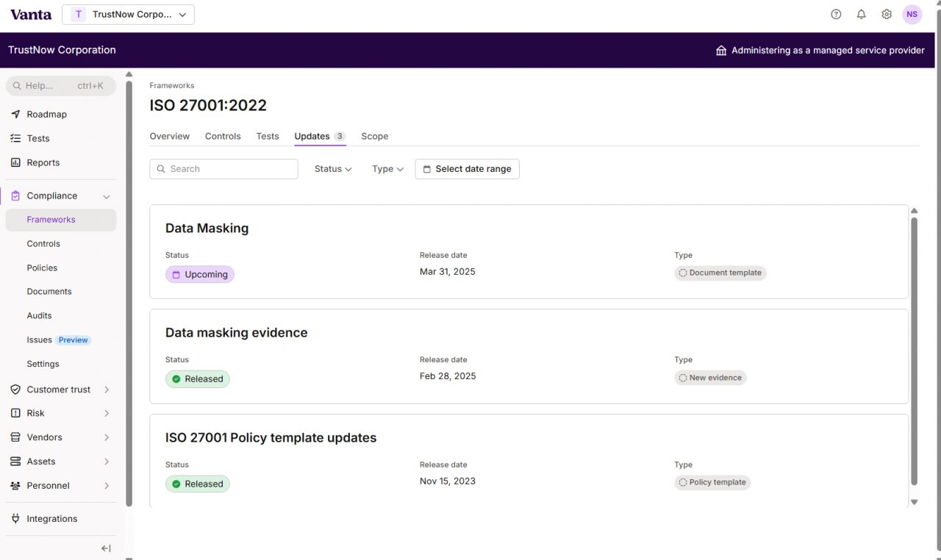Open the Data masking evidence update

tap(529, 356)
